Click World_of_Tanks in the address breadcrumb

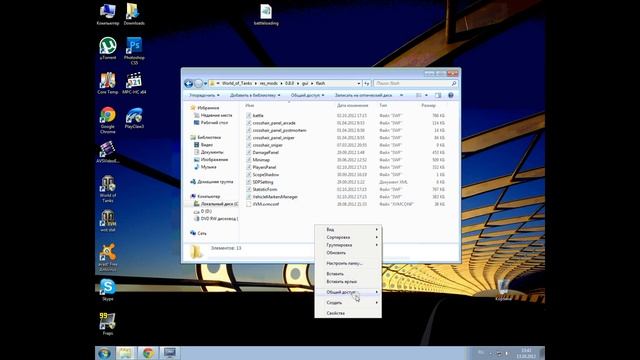click(237, 83)
